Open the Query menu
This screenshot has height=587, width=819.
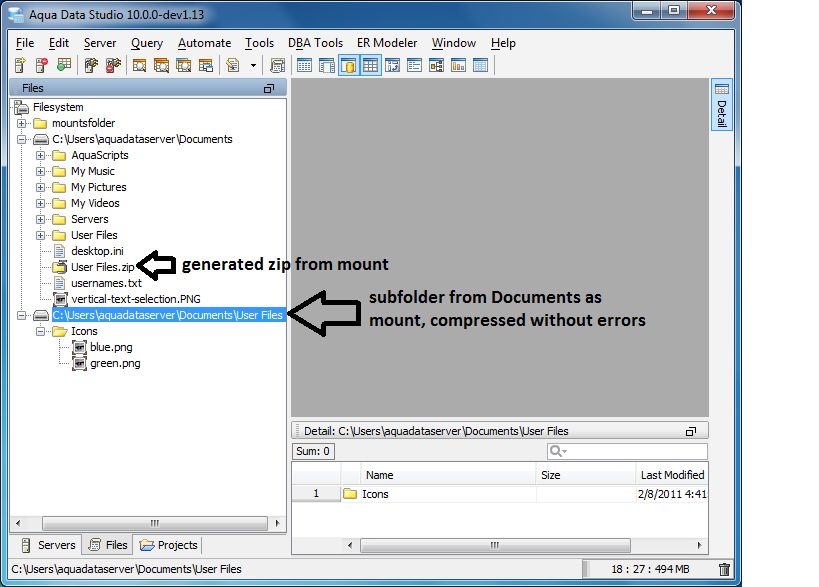tap(147, 43)
